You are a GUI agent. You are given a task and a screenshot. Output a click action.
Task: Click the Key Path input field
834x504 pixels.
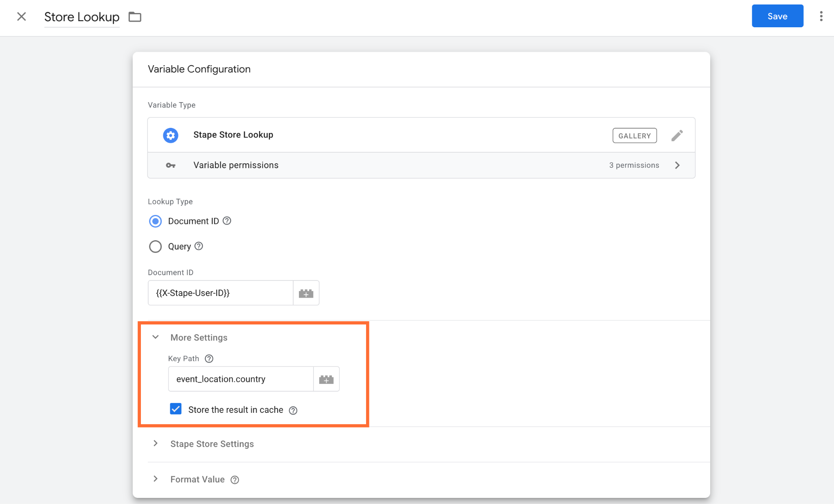tap(241, 379)
